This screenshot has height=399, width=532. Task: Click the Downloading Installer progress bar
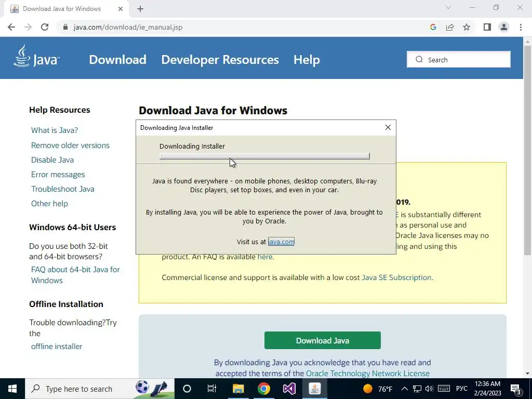click(264, 156)
